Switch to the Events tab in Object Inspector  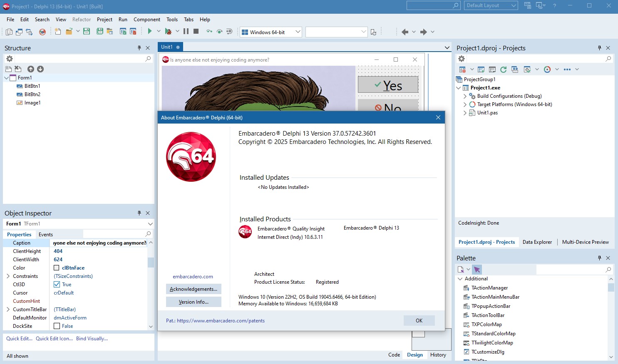click(x=46, y=235)
